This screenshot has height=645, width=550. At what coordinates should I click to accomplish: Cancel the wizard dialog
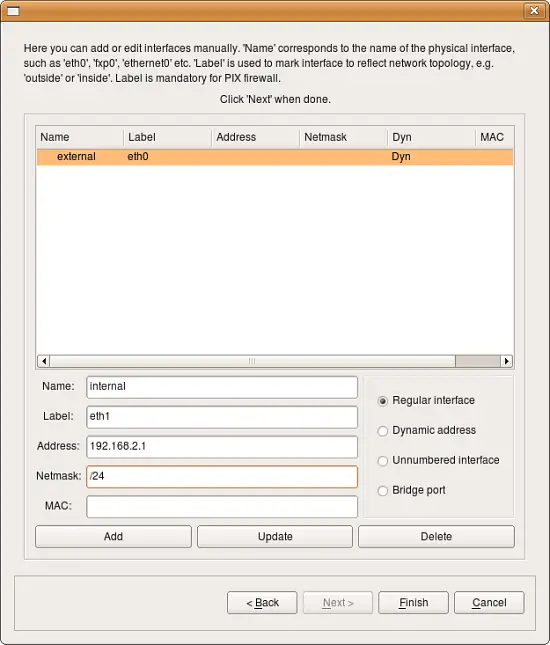(x=489, y=603)
